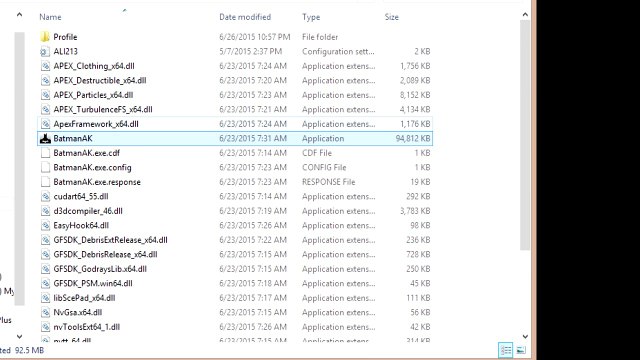Viewport: 640px width, 360px height.
Task: Open the Profile folder icon
Action: (x=45, y=37)
